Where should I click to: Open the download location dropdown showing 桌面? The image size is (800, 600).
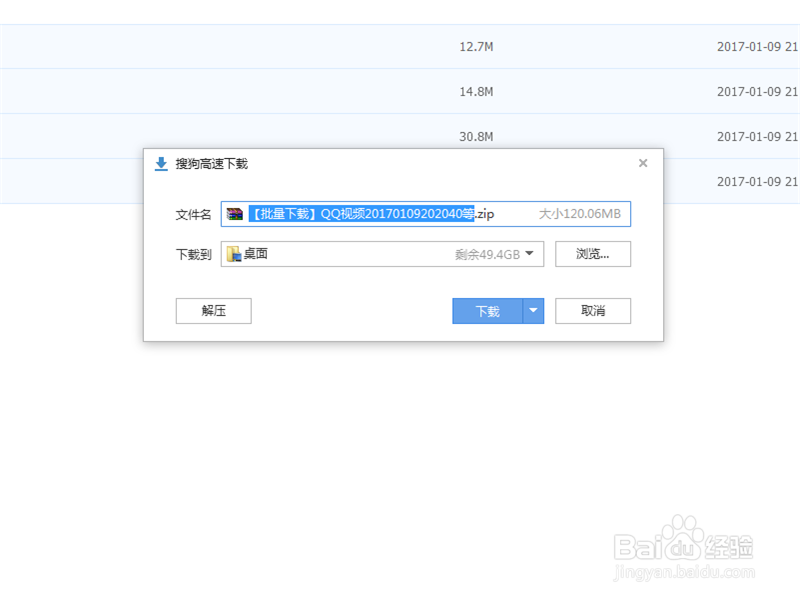click(x=382, y=254)
